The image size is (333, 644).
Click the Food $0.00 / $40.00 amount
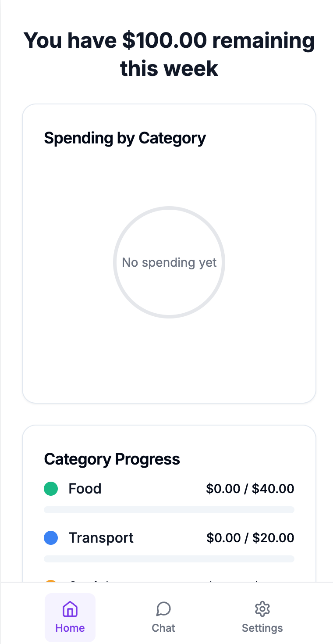250,489
